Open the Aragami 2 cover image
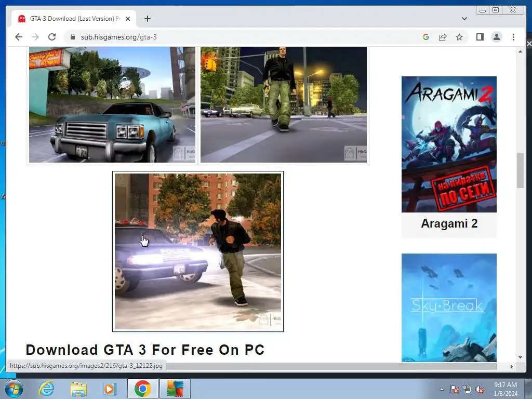This screenshot has height=399, width=532. tap(449, 144)
